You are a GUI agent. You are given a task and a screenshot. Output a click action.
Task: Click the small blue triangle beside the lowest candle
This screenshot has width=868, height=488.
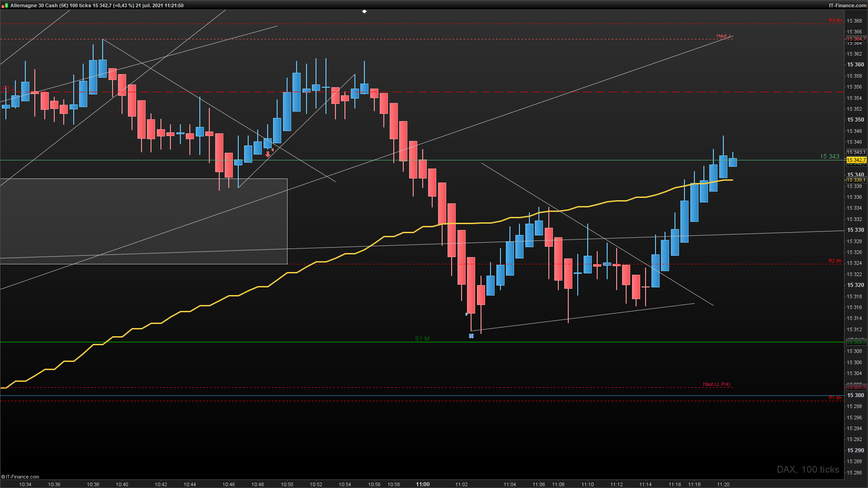pos(467,314)
